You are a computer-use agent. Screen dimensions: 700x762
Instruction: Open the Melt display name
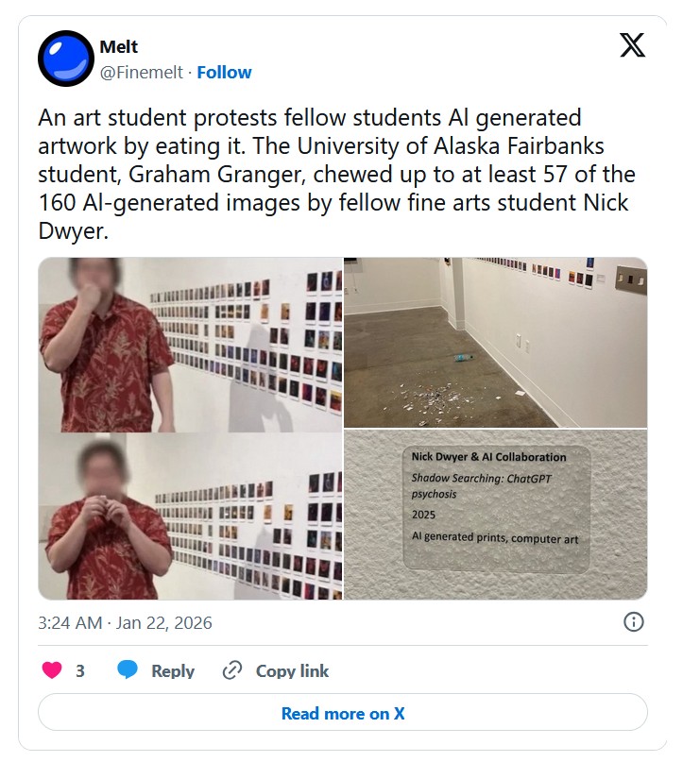(119, 46)
